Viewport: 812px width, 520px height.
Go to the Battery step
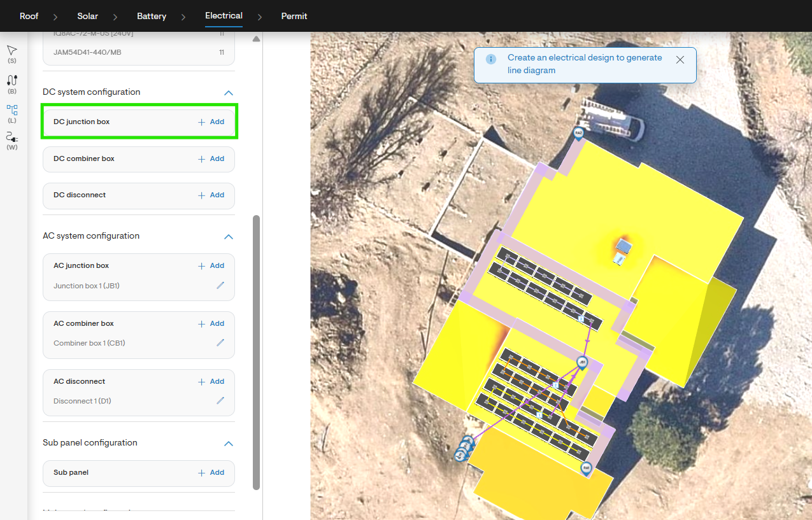tap(151, 16)
